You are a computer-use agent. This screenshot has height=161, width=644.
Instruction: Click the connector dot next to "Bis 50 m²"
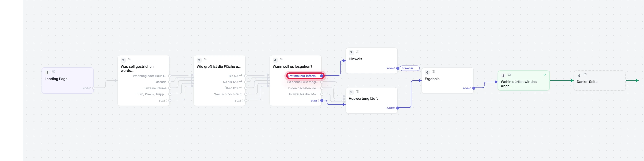click(x=246, y=76)
